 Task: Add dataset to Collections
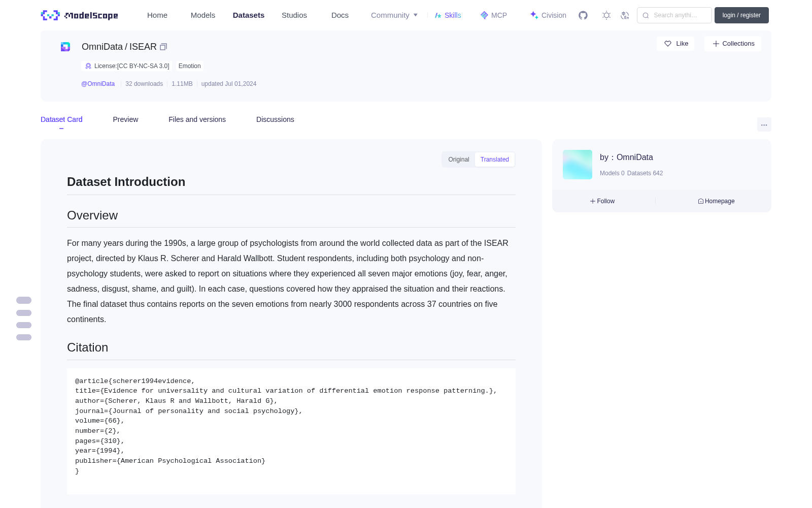(x=733, y=44)
